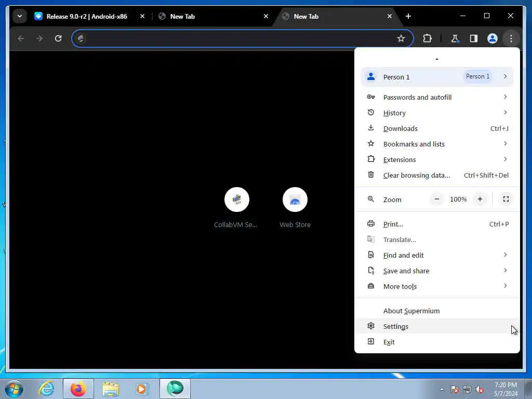This screenshot has height=399, width=532.
Task: Enter full screen via zoom row icon
Action: tap(506, 199)
